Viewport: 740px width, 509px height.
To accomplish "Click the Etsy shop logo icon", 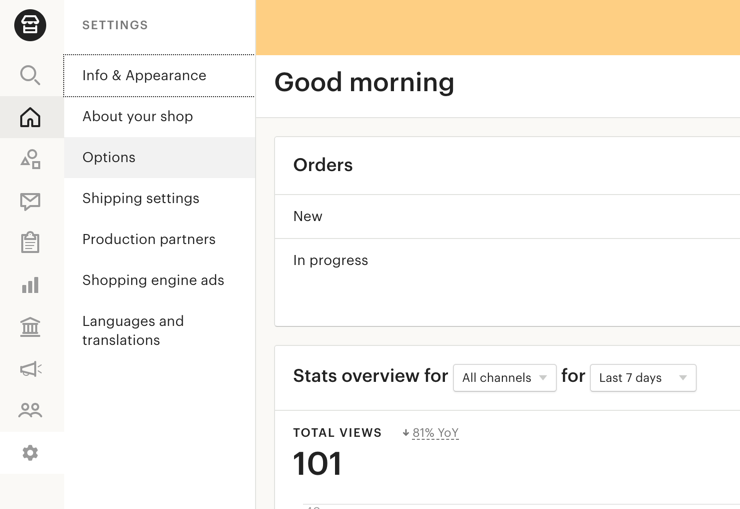I will point(30,25).
